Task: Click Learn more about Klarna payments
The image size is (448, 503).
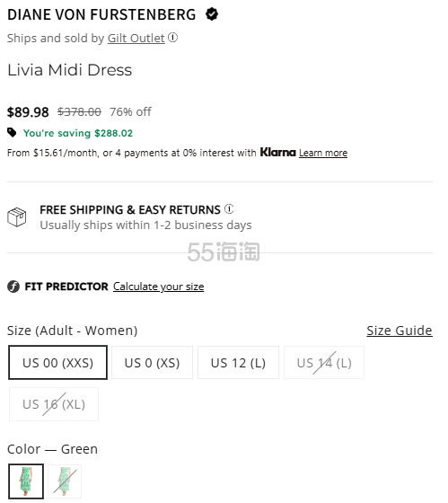Action: pyautogui.click(x=323, y=153)
